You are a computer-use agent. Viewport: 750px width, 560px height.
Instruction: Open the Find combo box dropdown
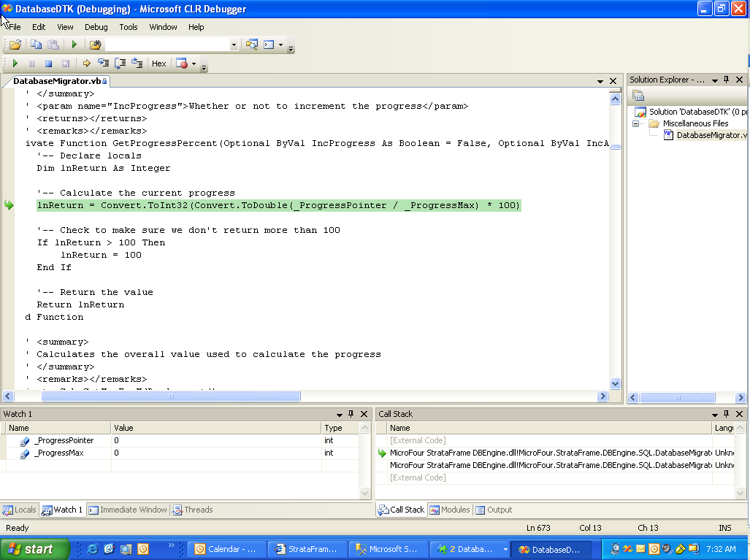[x=234, y=45]
